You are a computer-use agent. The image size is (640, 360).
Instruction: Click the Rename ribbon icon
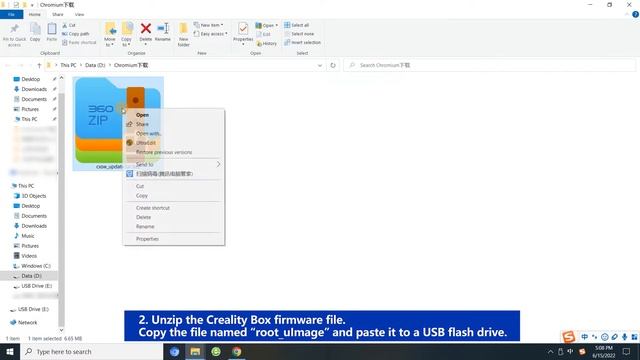pos(163,33)
